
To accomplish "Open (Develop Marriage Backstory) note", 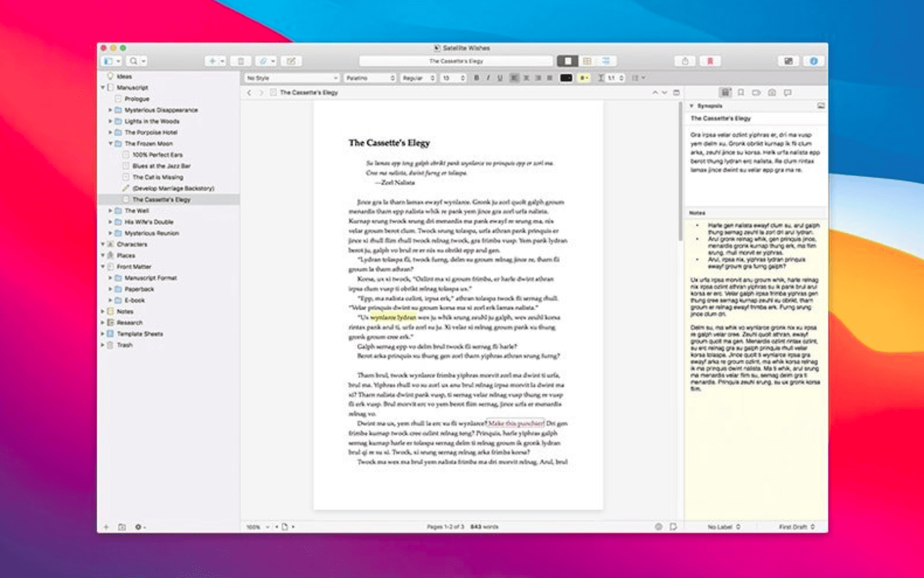I will [x=173, y=189].
